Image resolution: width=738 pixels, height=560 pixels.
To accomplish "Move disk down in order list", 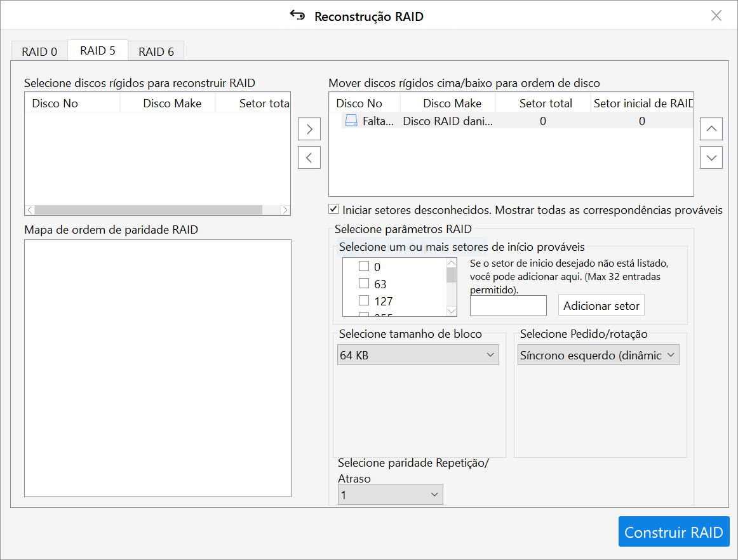I will (711, 157).
